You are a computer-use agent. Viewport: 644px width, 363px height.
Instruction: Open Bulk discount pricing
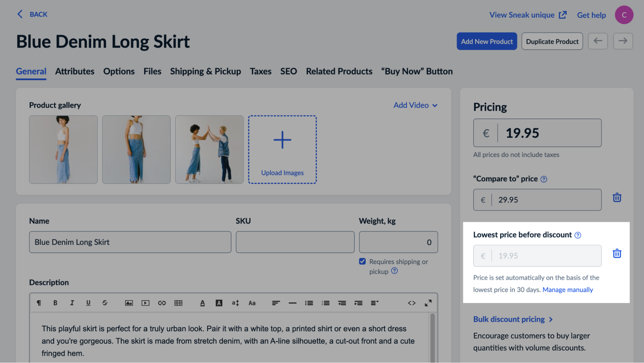tap(513, 319)
